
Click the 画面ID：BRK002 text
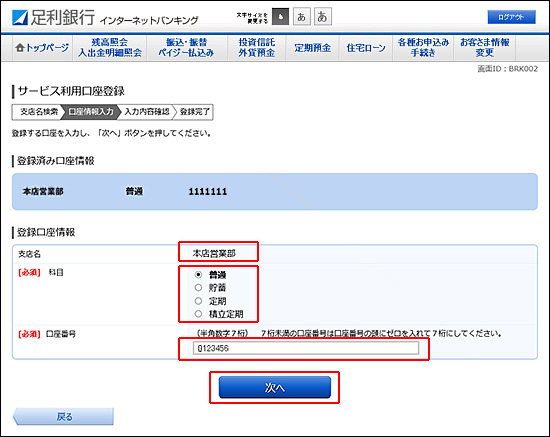click(508, 69)
